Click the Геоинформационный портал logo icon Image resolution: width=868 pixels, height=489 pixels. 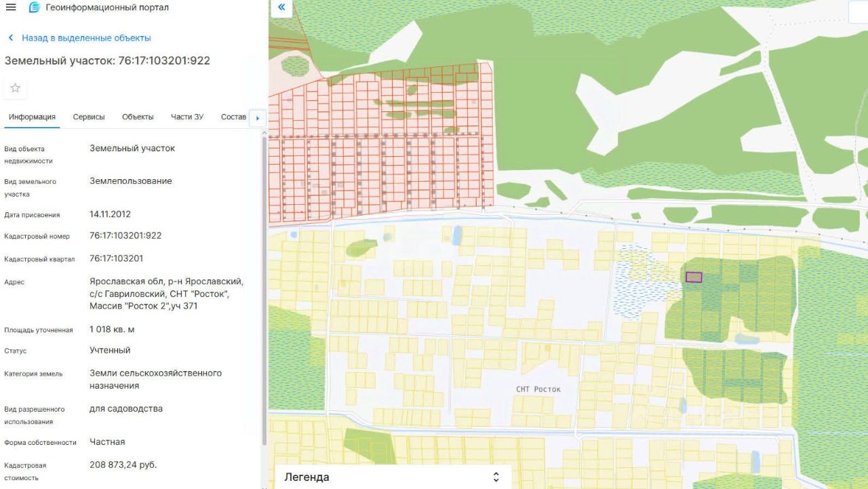[x=35, y=7]
